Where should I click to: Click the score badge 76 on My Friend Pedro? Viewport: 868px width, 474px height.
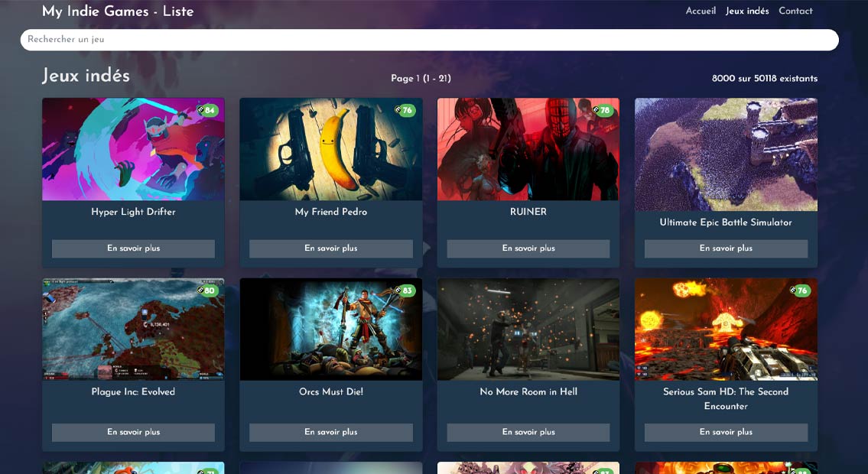tap(405, 110)
